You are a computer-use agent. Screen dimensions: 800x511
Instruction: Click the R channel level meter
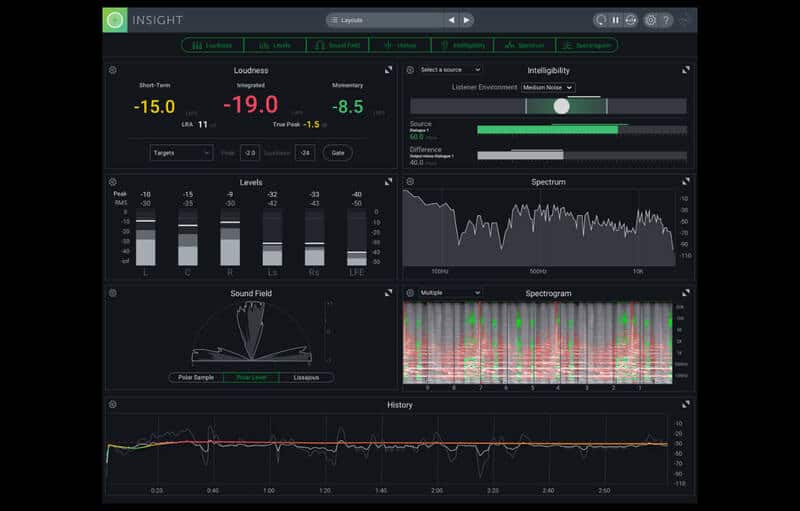tap(230, 237)
